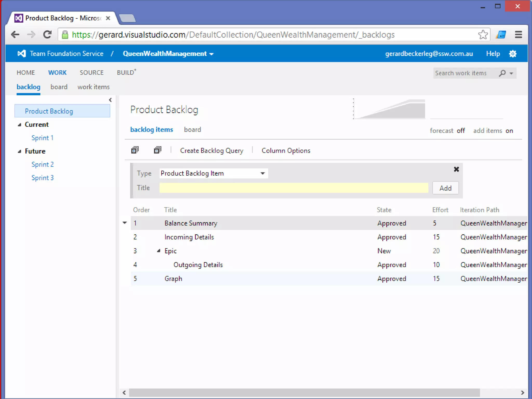Click the horizontal scrollbar
The height and width of the screenshot is (399, 532).
[x=304, y=393]
